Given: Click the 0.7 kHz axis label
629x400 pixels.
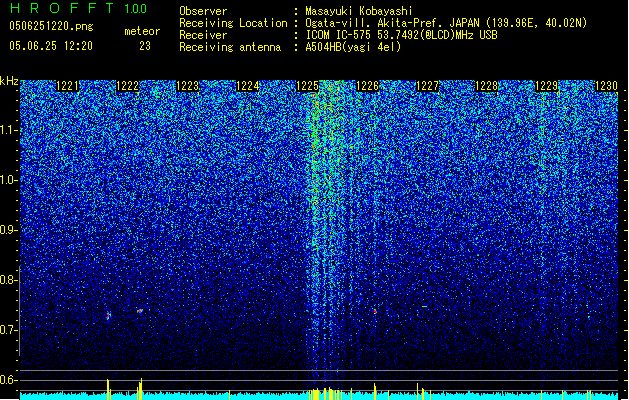Looking at the screenshot, I should pos(9,330).
